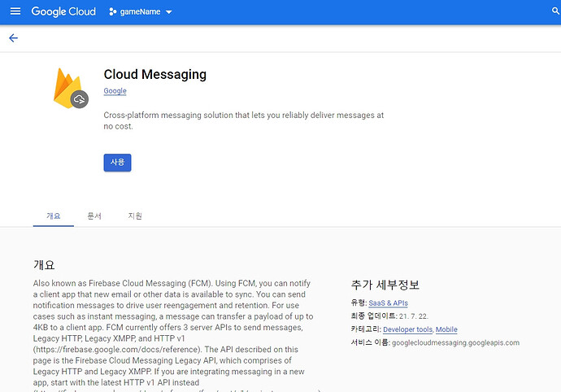Open the SaaS & APIs type link
The height and width of the screenshot is (392, 561).
click(388, 303)
